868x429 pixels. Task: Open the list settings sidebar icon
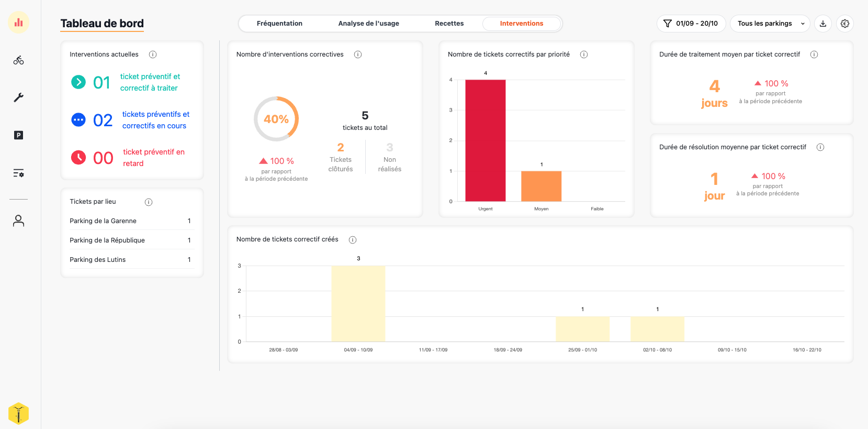19,173
